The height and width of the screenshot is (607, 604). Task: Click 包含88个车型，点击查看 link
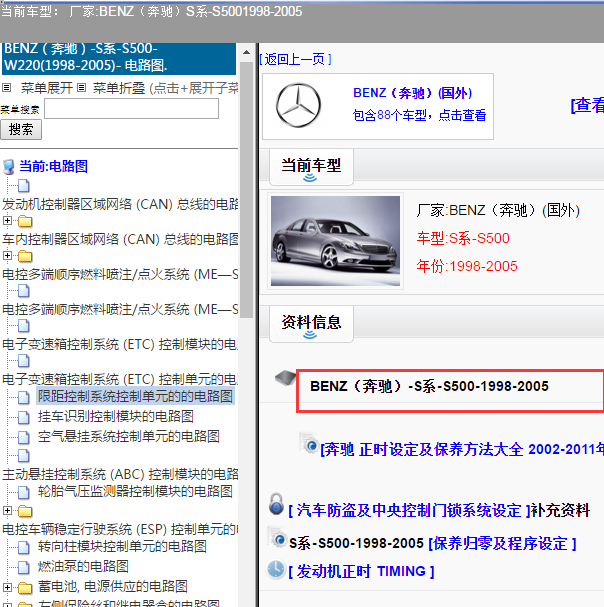tap(419, 115)
